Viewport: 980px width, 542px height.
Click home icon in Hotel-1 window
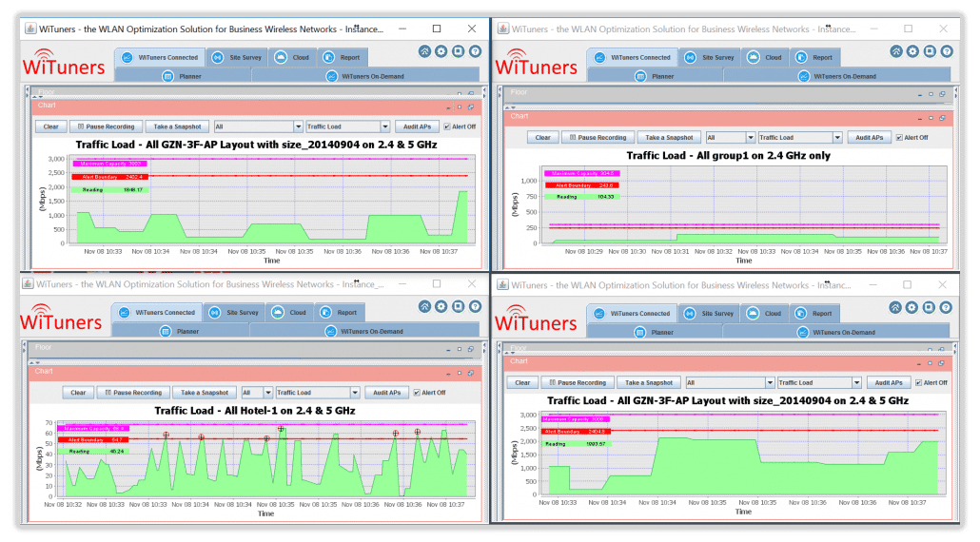pos(424,306)
